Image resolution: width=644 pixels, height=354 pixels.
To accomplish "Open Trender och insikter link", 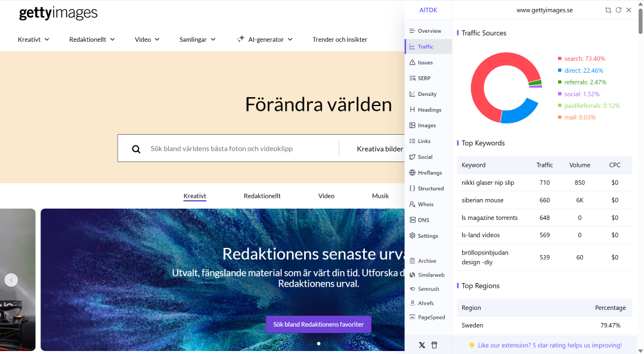I will click(x=340, y=39).
